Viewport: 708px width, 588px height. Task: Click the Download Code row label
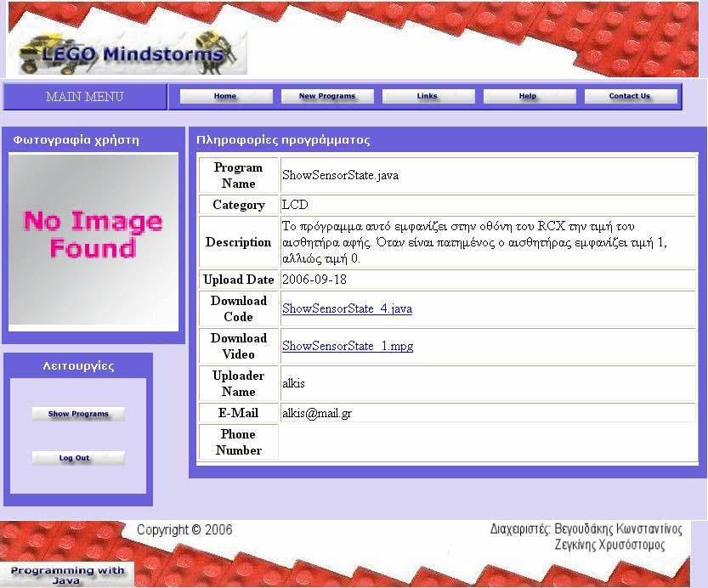click(238, 308)
